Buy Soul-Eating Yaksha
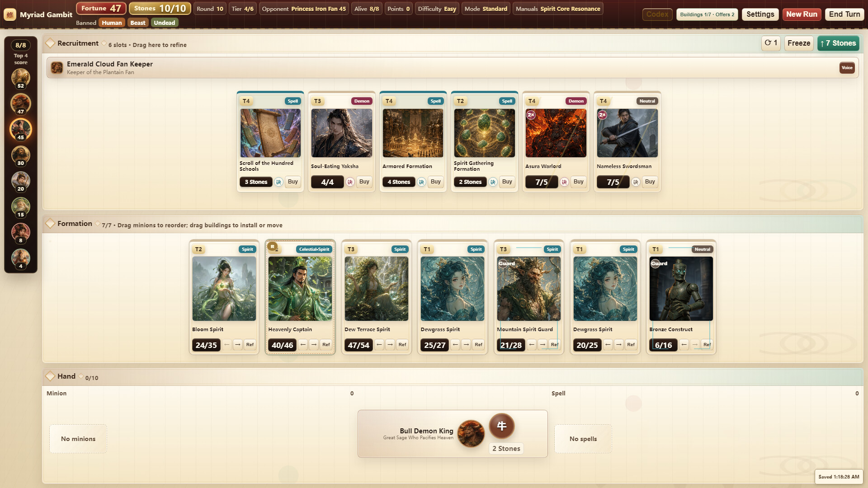 tap(364, 182)
